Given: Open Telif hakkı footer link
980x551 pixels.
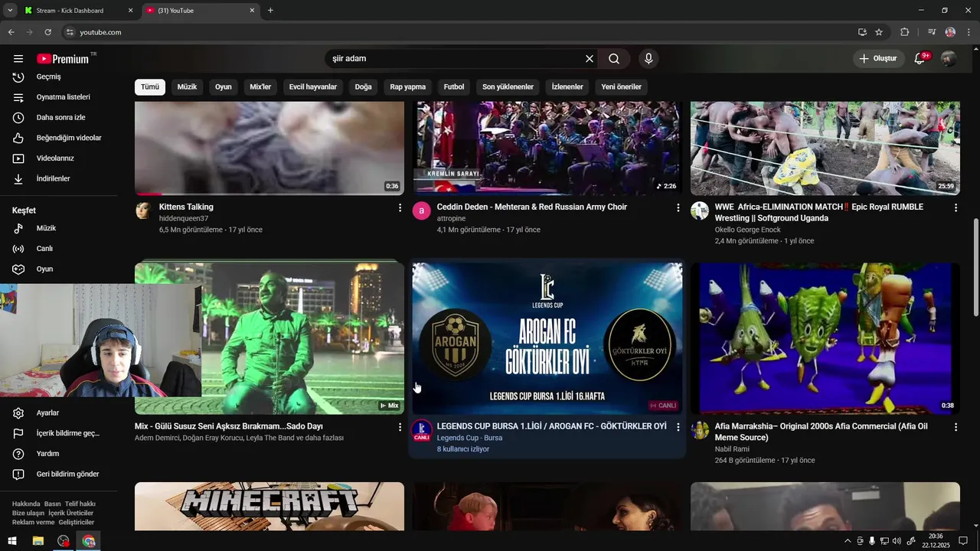Looking at the screenshot, I should click(x=80, y=504).
